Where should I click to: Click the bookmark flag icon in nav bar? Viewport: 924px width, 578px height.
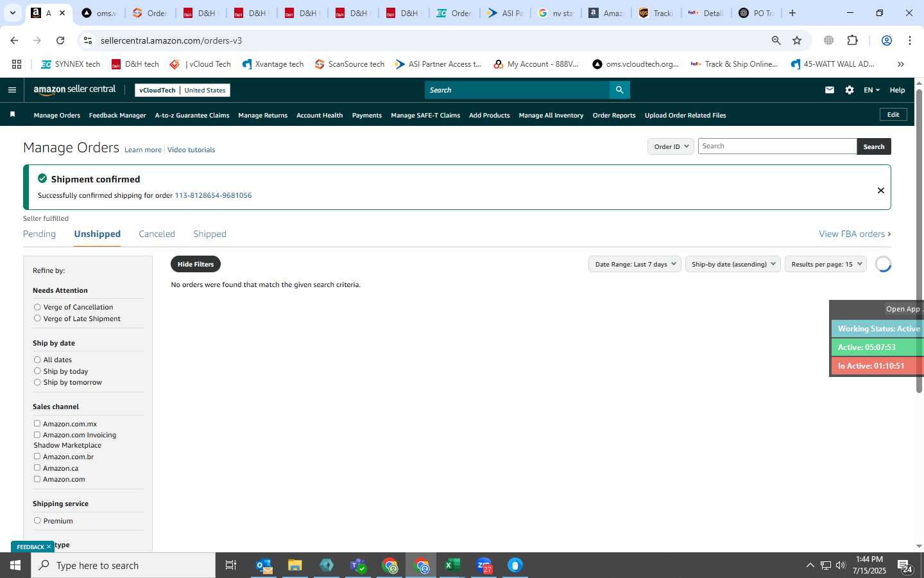pos(12,115)
